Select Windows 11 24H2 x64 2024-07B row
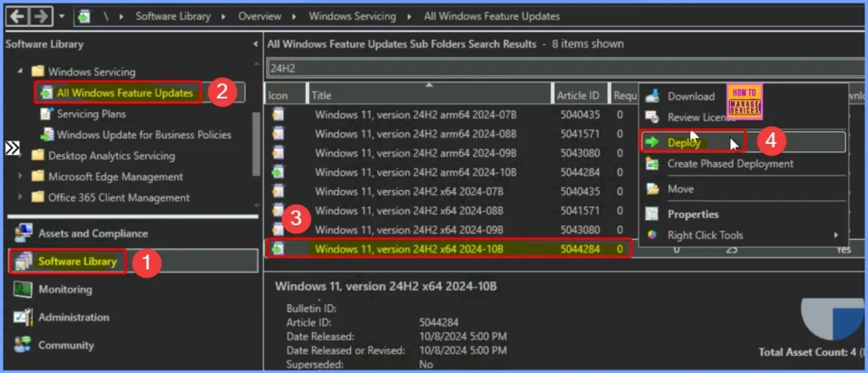 [450, 192]
